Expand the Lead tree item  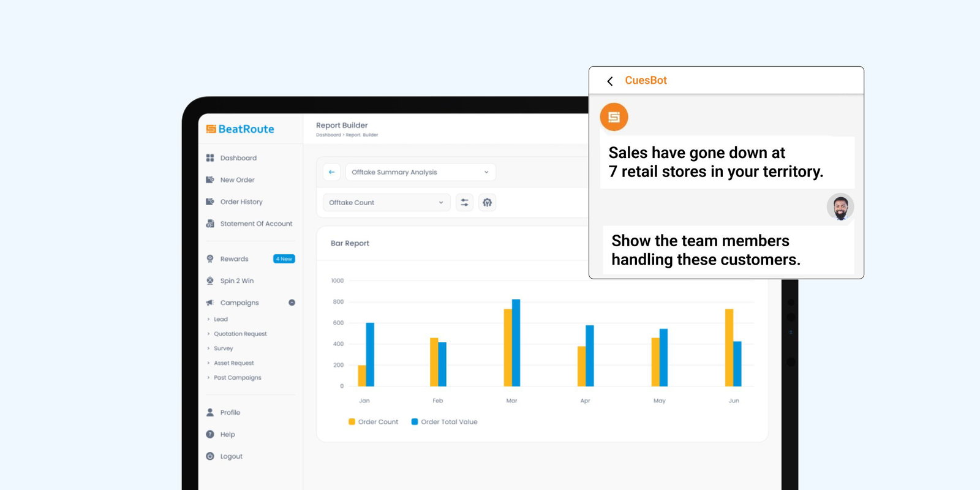[x=209, y=320]
